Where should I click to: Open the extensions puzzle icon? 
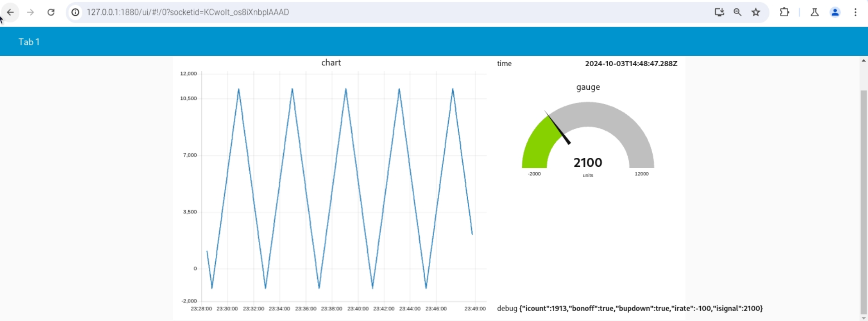tap(785, 12)
